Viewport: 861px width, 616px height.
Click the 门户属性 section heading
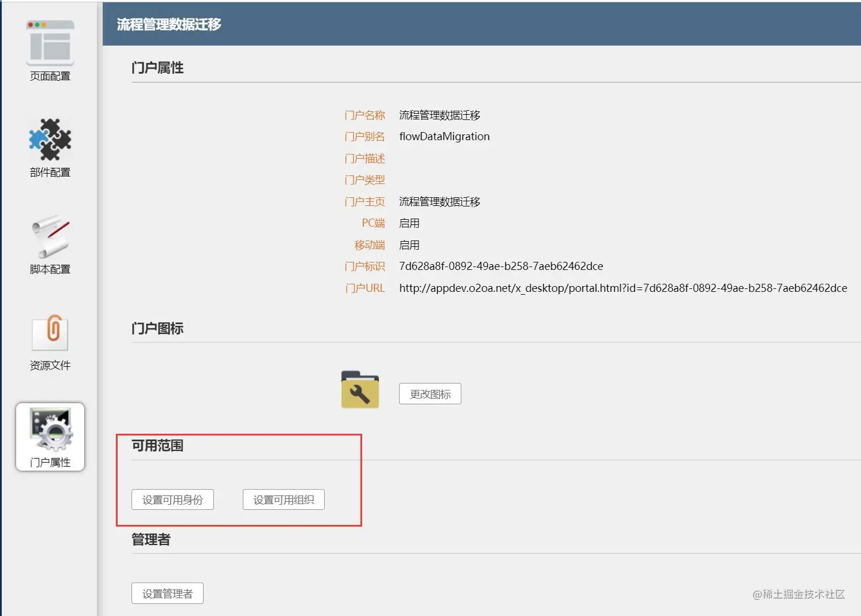157,67
